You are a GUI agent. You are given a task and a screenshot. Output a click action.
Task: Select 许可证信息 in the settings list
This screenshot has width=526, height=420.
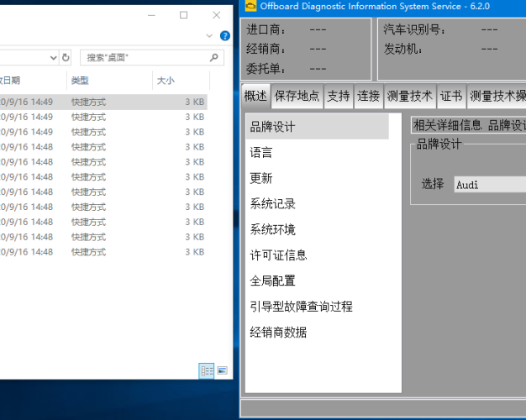point(278,255)
